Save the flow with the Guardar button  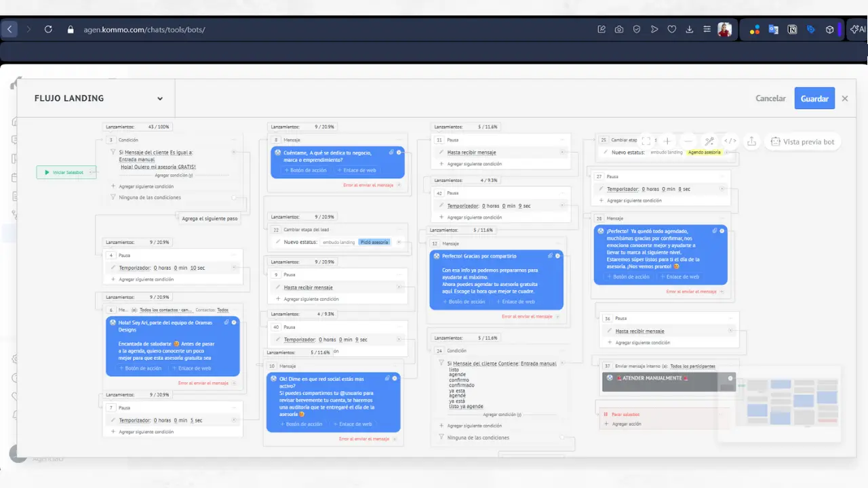(814, 98)
